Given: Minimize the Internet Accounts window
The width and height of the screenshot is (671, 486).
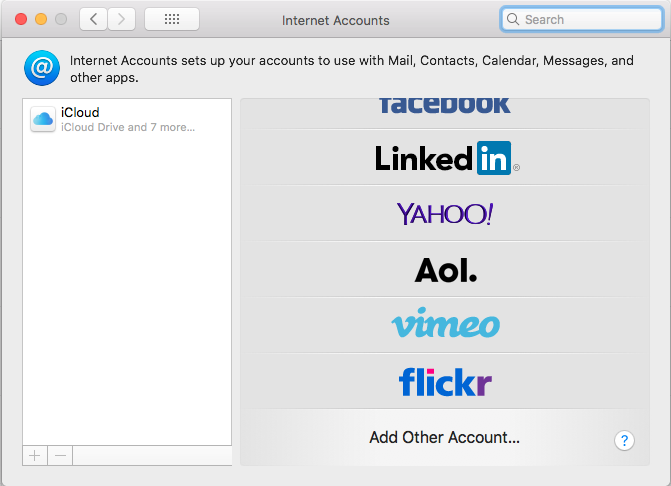Looking at the screenshot, I should (x=41, y=19).
